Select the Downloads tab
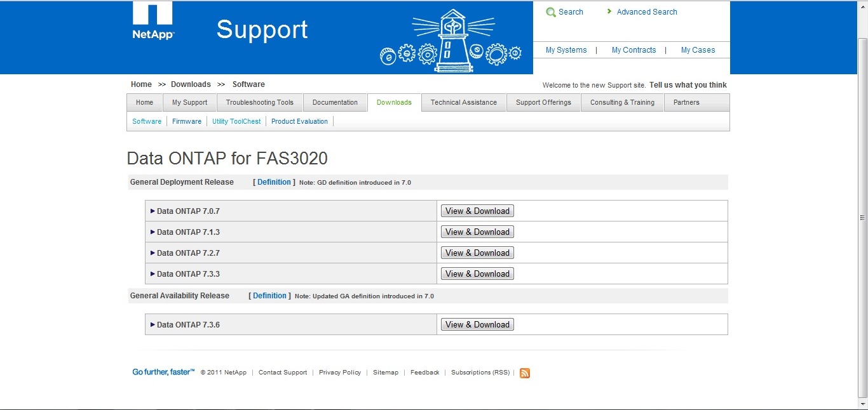868x410 pixels. click(395, 103)
